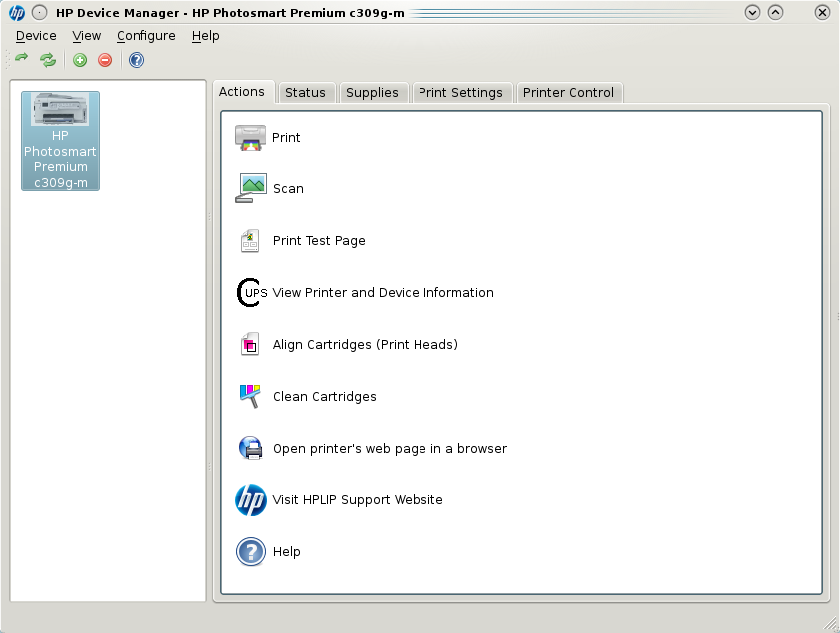Click the refresh device toolbar icon
Viewport: 840px width, 633px height.
point(46,59)
